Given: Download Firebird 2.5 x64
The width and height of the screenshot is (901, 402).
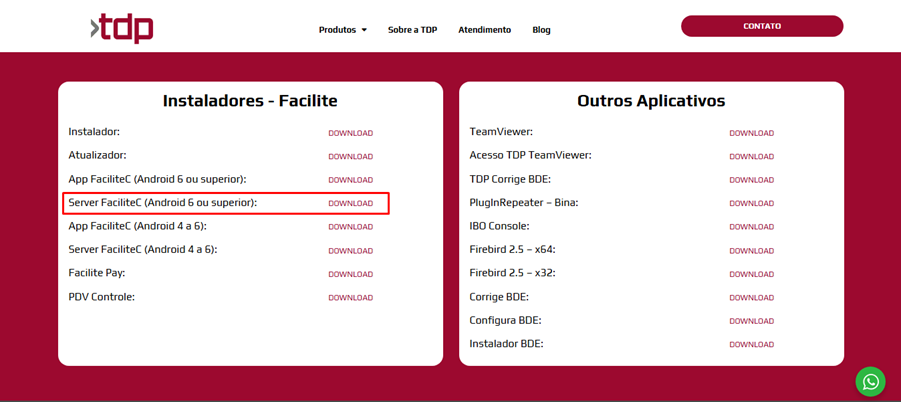Looking at the screenshot, I should click(752, 251).
